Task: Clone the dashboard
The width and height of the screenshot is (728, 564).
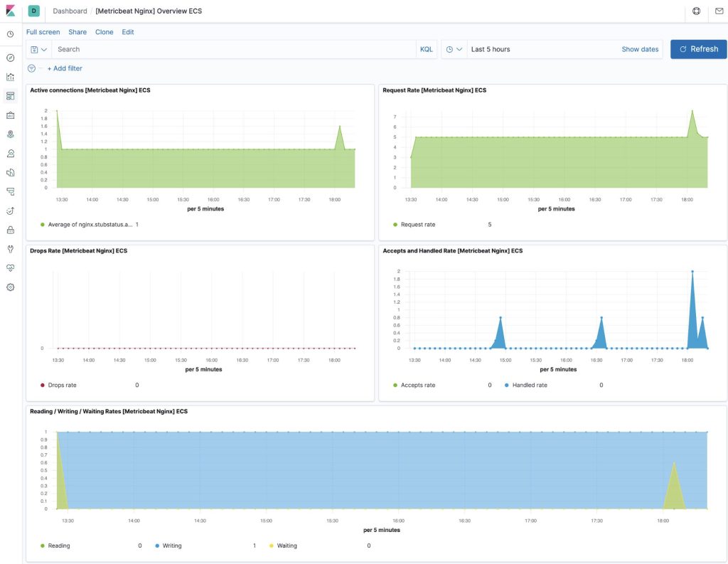Action: [x=104, y=32]
